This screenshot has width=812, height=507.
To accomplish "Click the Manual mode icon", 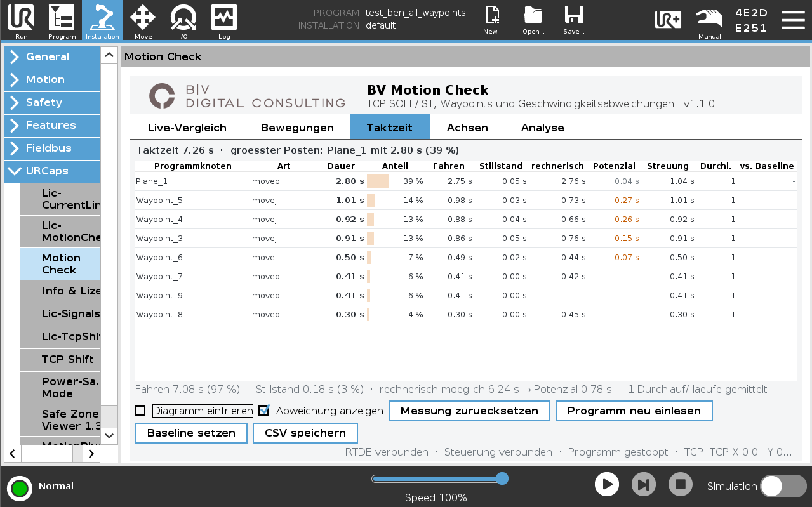I will pyautogui.click(x=709, y=22).
